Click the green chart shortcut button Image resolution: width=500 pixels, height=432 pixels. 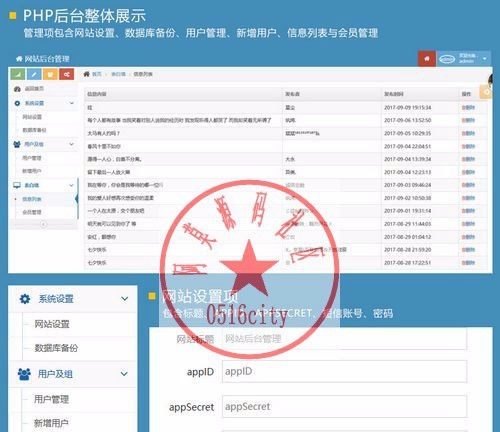[18, 74]
